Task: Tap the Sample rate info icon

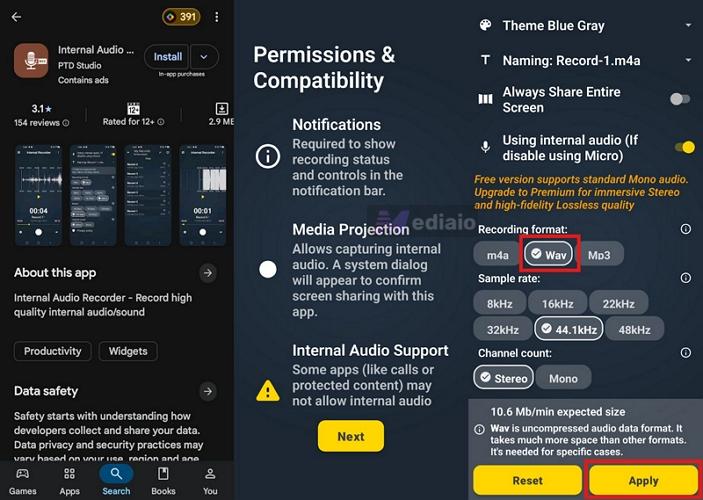Action: coord(686,278)
